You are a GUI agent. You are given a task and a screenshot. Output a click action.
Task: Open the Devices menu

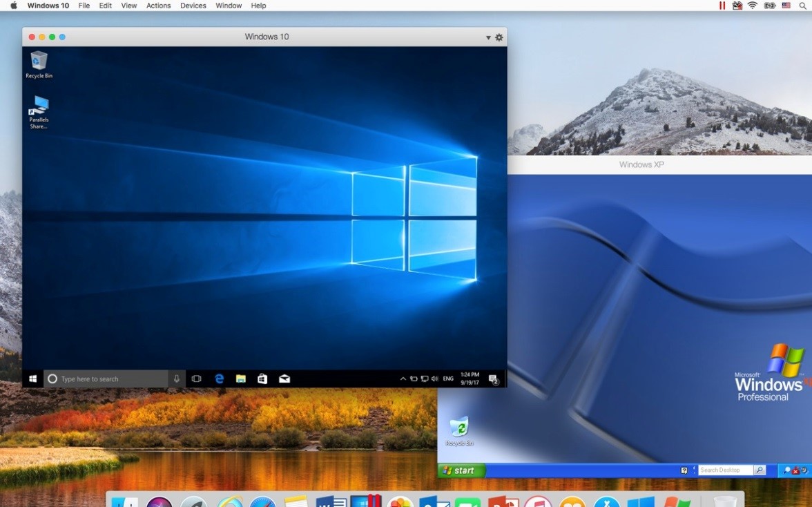click(193, 6)
